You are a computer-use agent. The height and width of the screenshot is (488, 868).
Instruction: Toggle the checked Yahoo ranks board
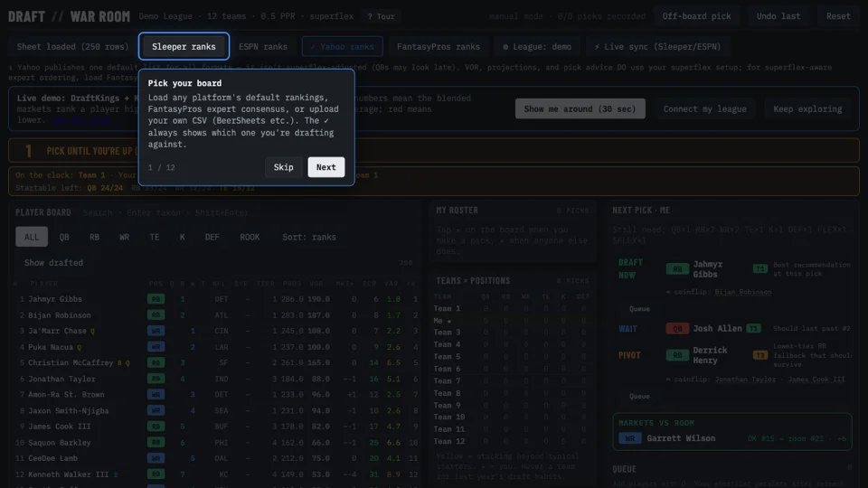pos(342,46)
